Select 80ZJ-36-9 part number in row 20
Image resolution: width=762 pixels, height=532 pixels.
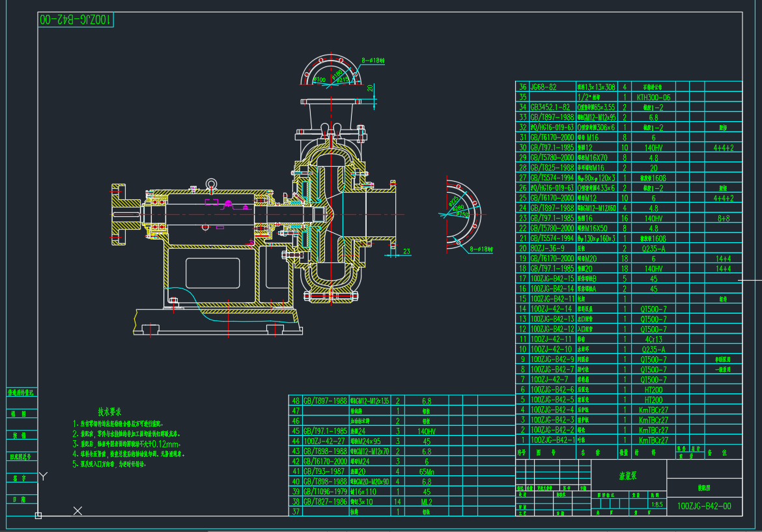click(546, 248)
